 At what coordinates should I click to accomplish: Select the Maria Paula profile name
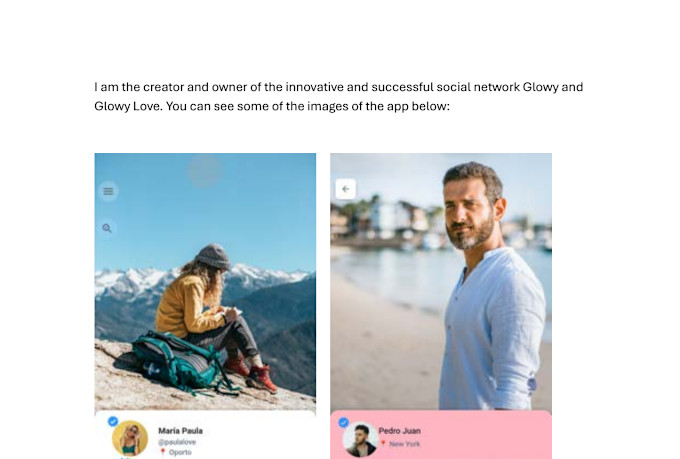coord(180,431)
